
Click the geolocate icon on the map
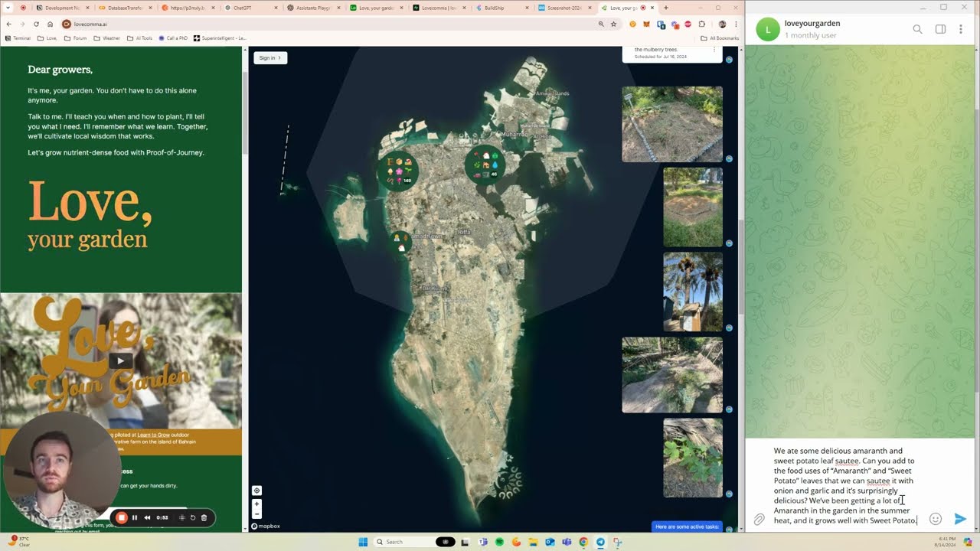pyautogui.click(x=256, y=491)
